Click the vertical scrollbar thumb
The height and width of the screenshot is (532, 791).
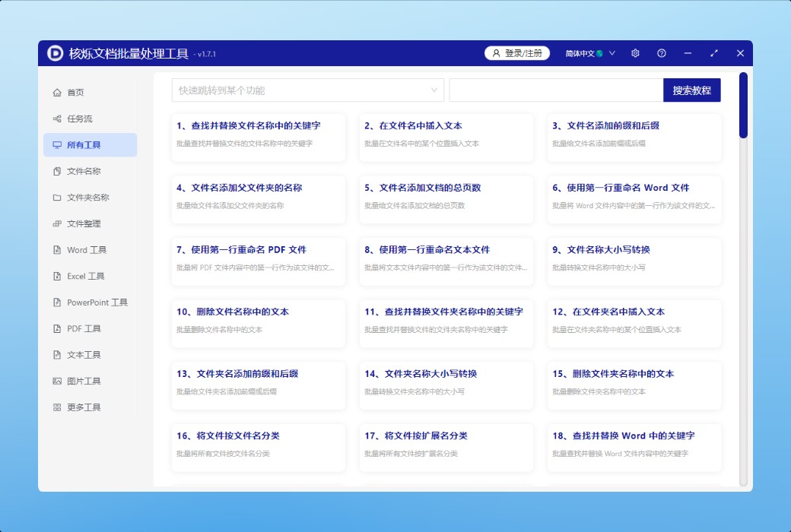pyautogui.click(x=743, y=106)
